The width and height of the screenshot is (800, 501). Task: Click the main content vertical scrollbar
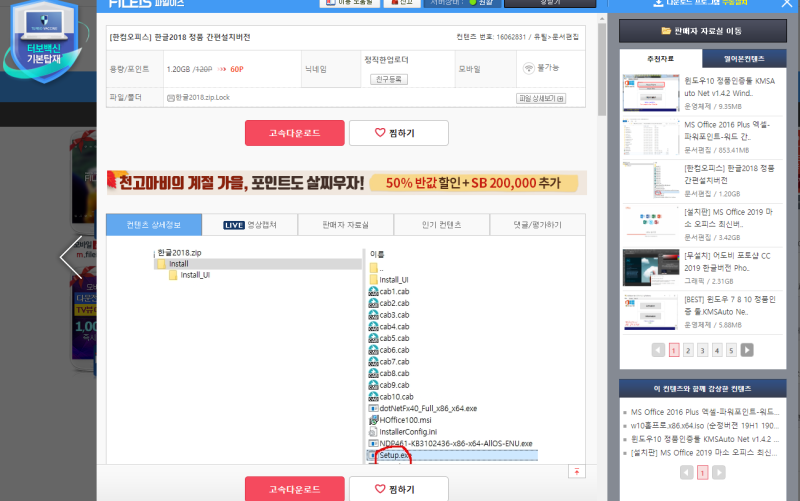[x=602, y=69]
